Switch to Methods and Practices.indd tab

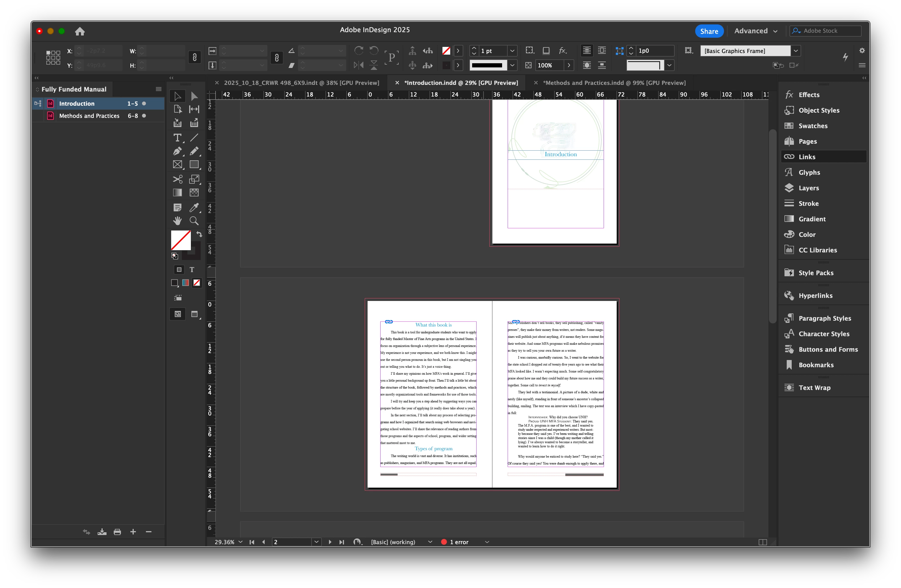point(614,83)
